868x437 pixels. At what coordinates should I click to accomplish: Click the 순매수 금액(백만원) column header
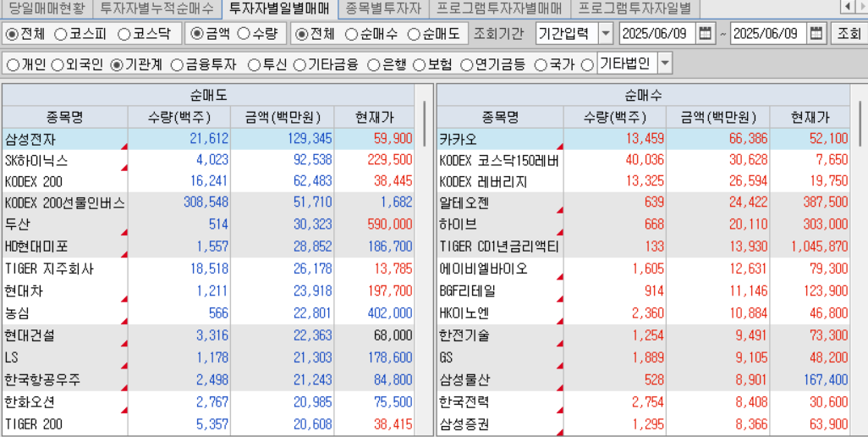tap(718, 117)
